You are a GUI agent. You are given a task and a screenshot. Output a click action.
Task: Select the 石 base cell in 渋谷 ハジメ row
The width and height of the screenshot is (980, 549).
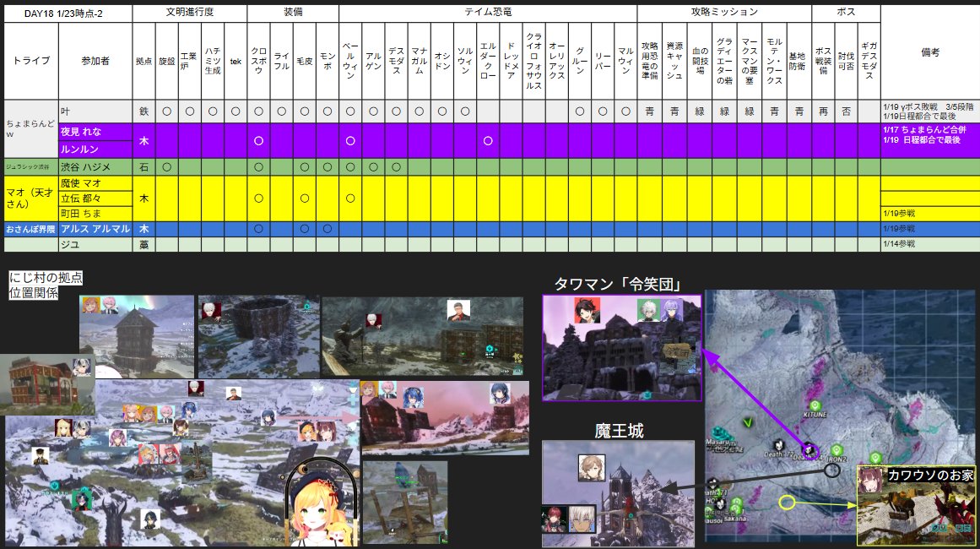143,167
